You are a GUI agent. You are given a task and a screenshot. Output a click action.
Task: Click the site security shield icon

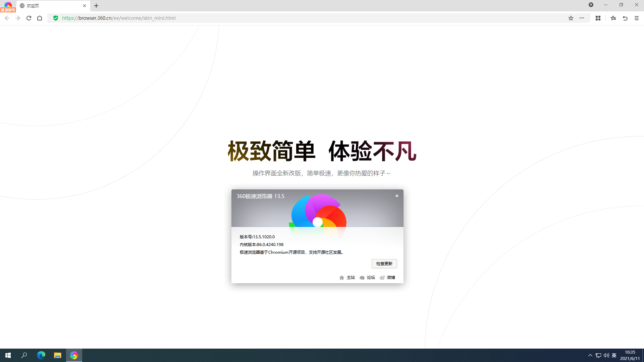[56, 18]
